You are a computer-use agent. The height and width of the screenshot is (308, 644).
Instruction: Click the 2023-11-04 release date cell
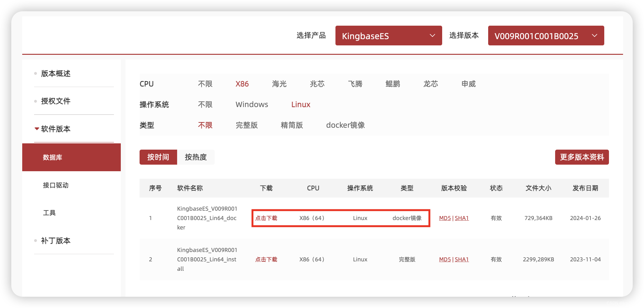pos(585,259)
